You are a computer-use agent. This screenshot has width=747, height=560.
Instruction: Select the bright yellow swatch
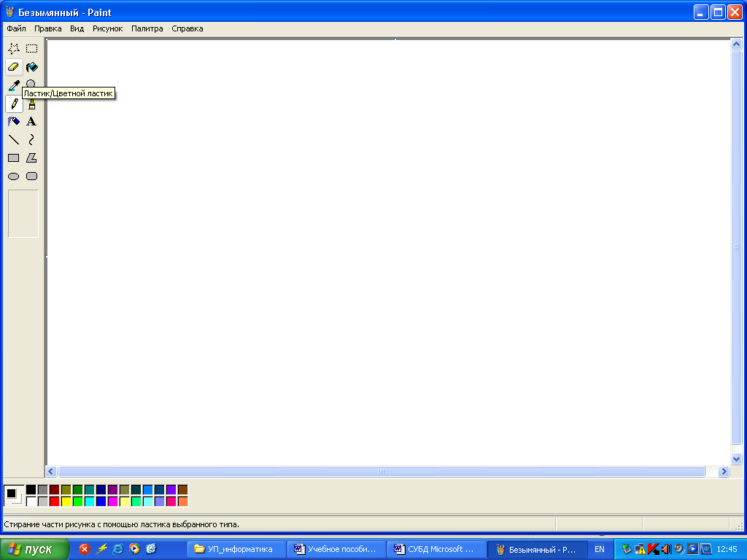click(66, 501)
